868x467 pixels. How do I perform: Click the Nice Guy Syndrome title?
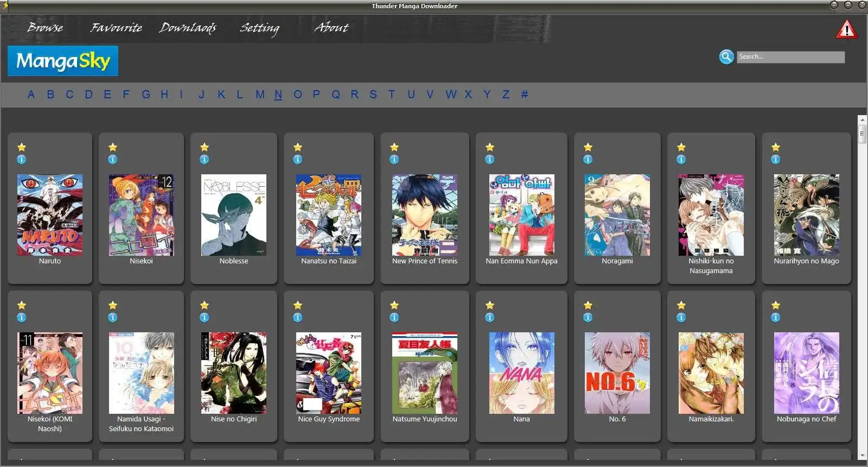329,419
